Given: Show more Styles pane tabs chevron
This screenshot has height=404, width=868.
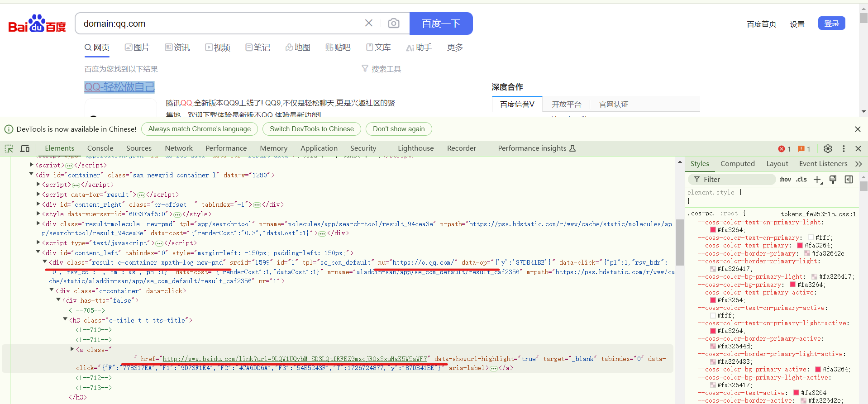Looking at the screenshot, I should click(858, 164).
